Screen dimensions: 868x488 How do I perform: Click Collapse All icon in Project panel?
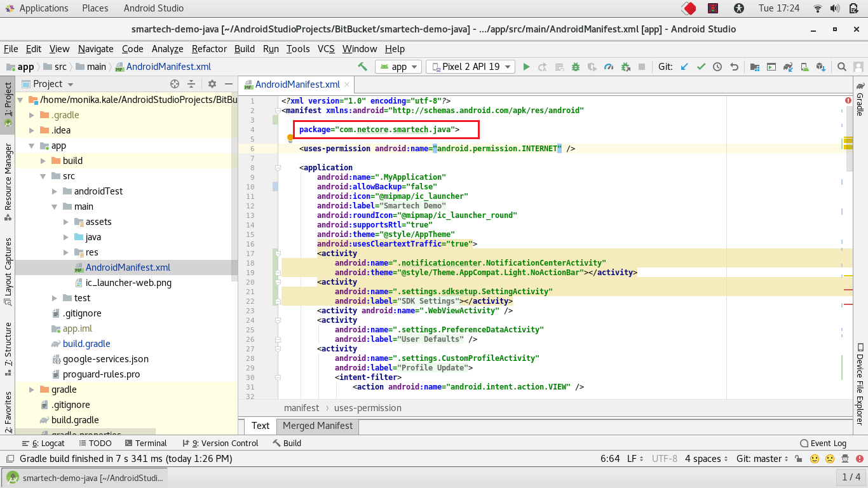(191, 84)
